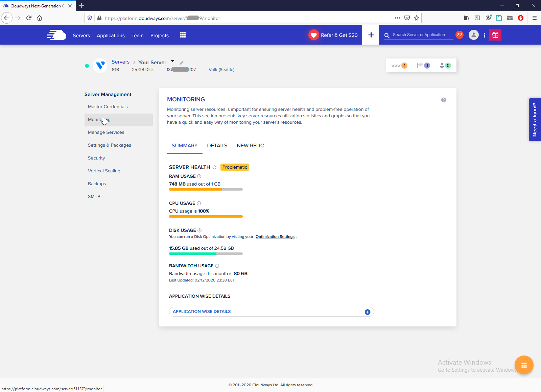Image resolution: width=541 pixels, height=392 pixels.
Task: Show RAM Usage info tooltip icon
Action: (x=199, y=176)
